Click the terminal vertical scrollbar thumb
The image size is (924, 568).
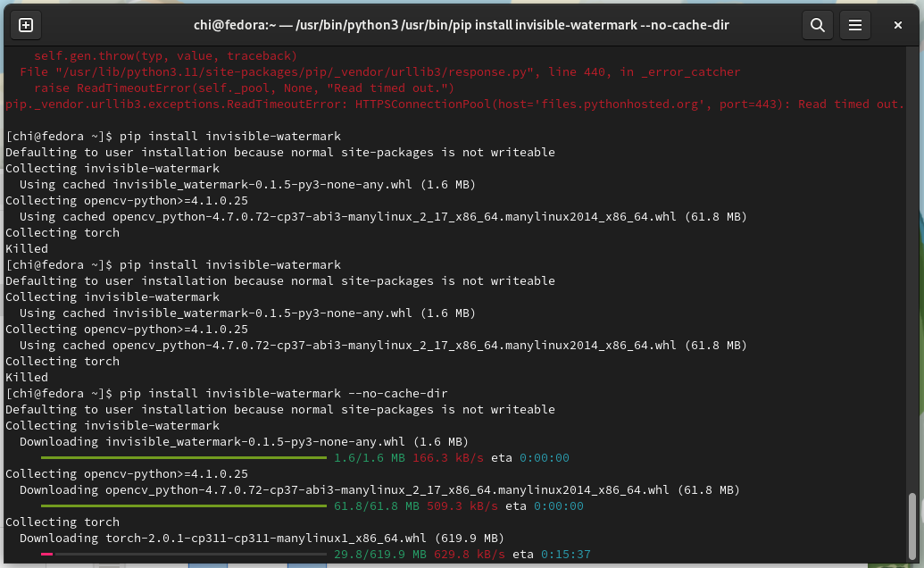(x=912, y=524)
